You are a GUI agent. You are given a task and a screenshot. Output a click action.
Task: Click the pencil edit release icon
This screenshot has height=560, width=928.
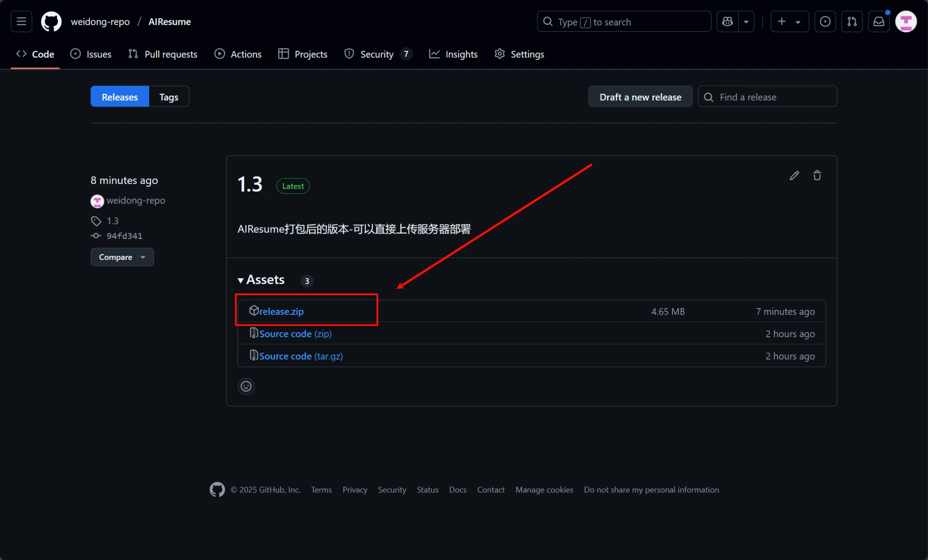[x=794, y=175]
